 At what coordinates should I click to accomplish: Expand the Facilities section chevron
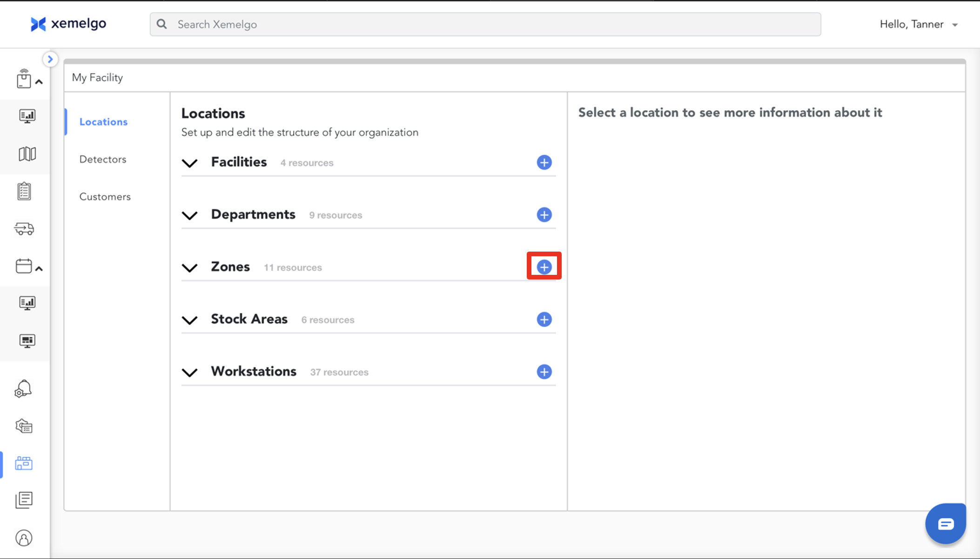[x=189, y=163]
